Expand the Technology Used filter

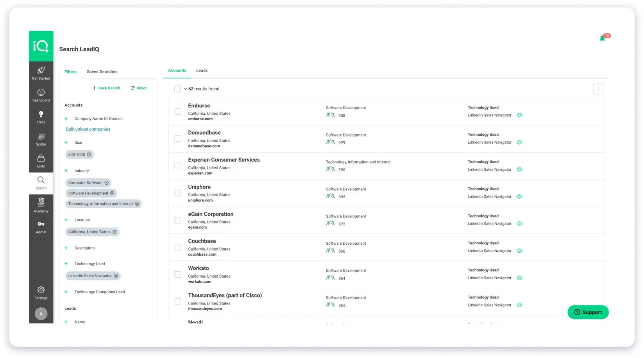click(x=66, y=264)
